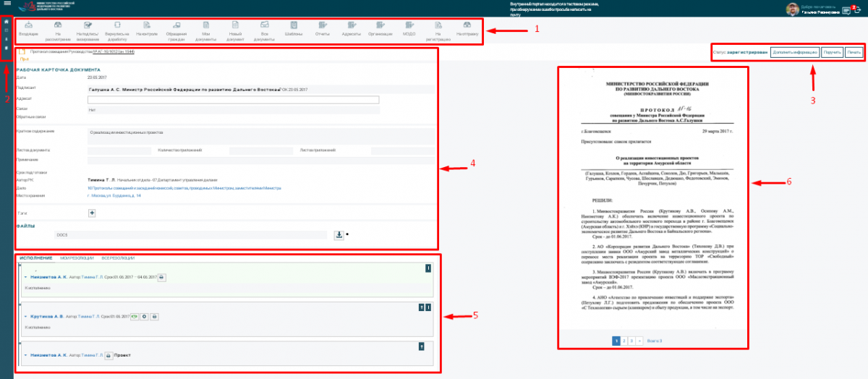Click the Поручить button
868x379 pixels.
(832, 53)
